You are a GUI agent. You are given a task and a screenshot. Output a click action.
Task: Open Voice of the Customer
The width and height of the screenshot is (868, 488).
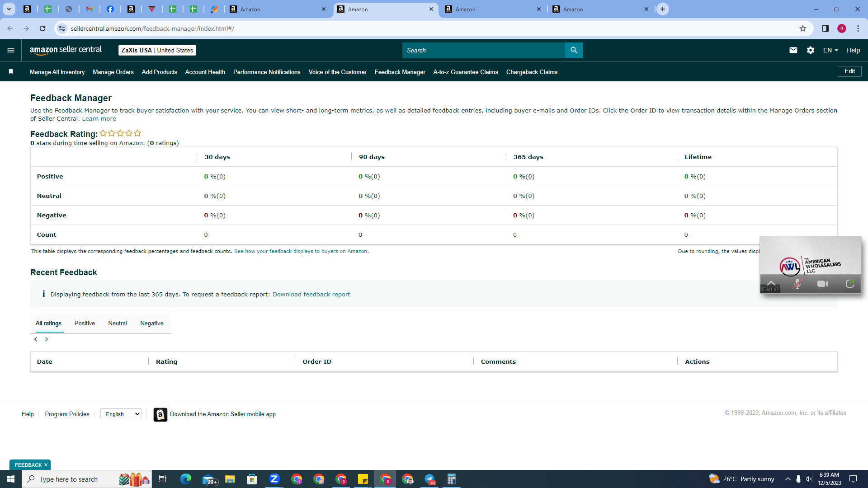(338, 72)
